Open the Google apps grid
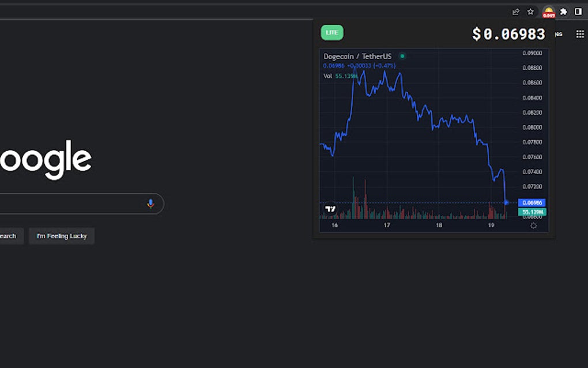Viewport: 588px width, 368px height. (580, 34)
